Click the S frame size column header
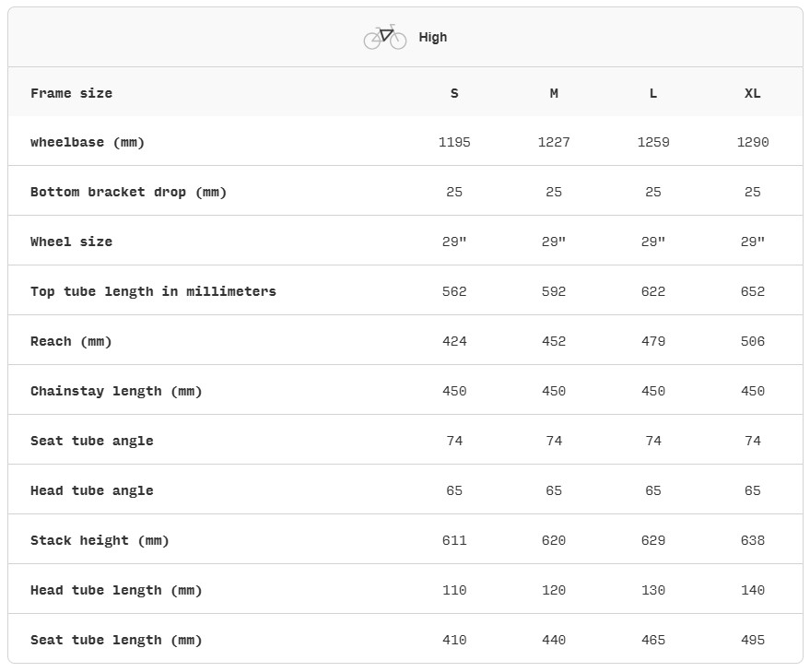Screen dimensions: 810x672 (454, 93)
